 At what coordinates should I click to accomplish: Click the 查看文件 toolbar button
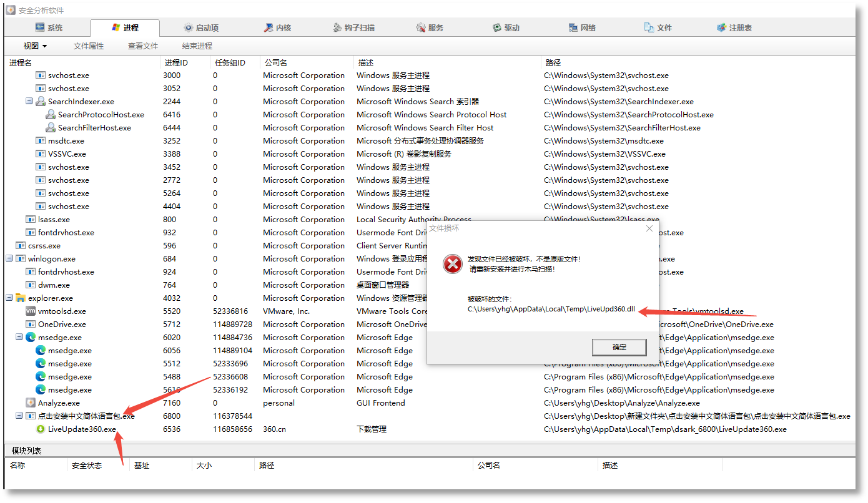143,46
